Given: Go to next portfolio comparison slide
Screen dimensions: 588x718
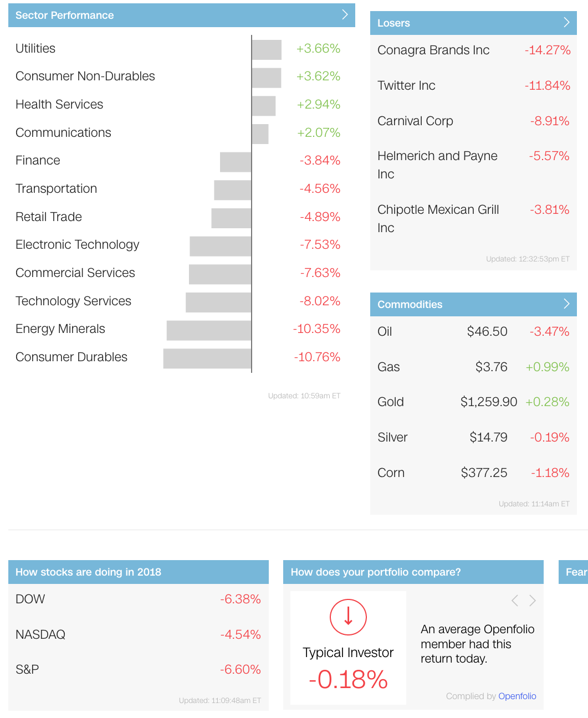Looking at the screenshot, I should [x=533, y=601].
